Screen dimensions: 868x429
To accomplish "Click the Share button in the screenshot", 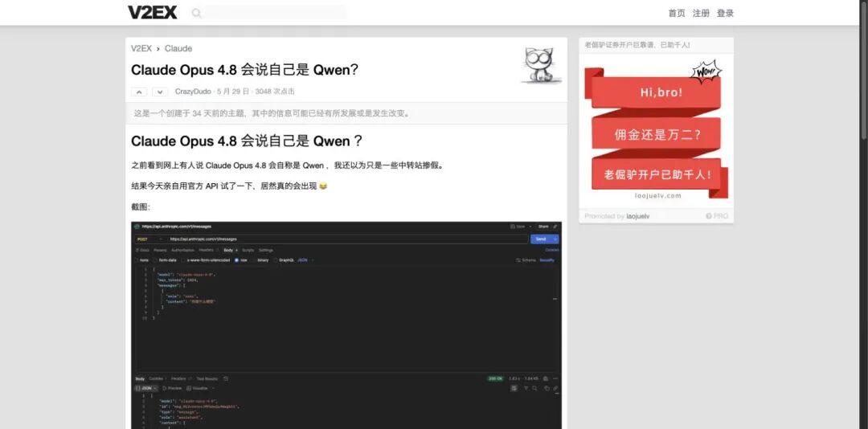I will (x=543, y=227).
